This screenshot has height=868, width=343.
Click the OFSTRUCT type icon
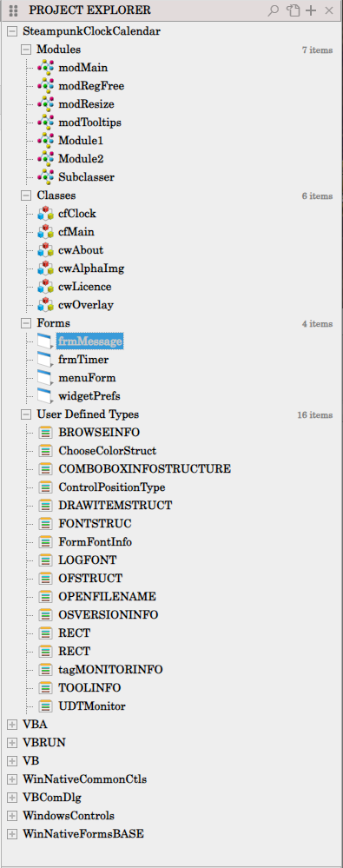[46, 579]
